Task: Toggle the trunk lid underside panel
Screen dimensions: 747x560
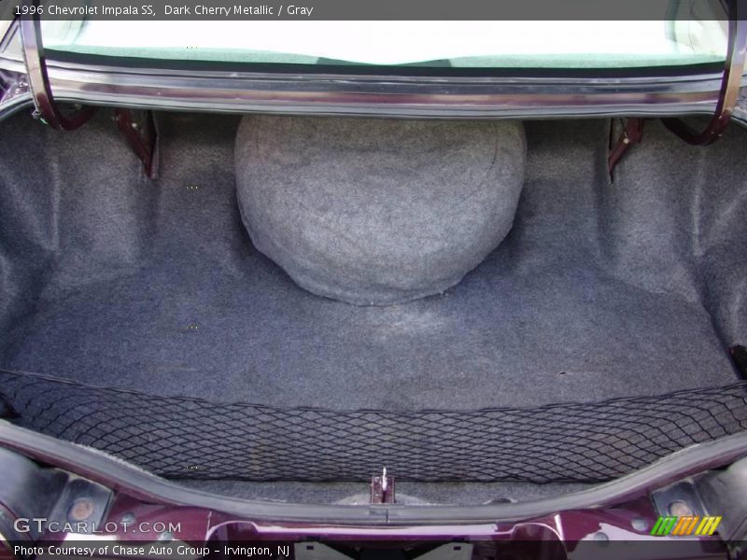Action: point(373,42)
